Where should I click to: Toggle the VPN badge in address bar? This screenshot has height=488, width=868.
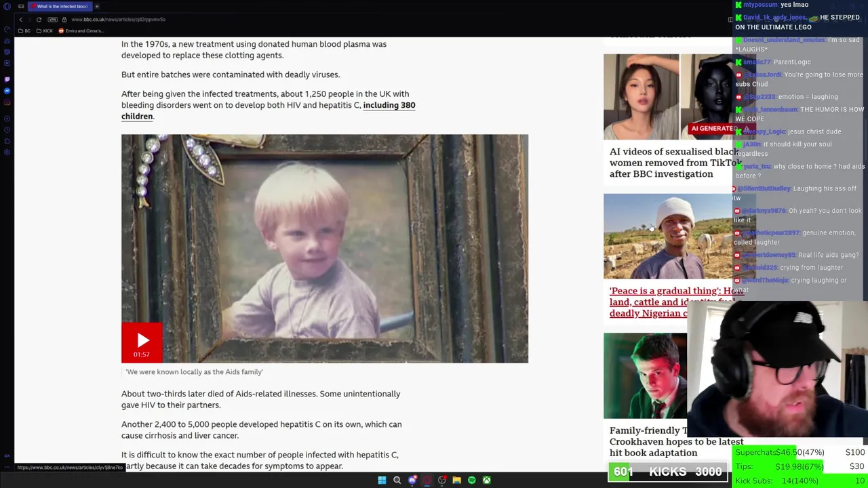click(54, 19)
